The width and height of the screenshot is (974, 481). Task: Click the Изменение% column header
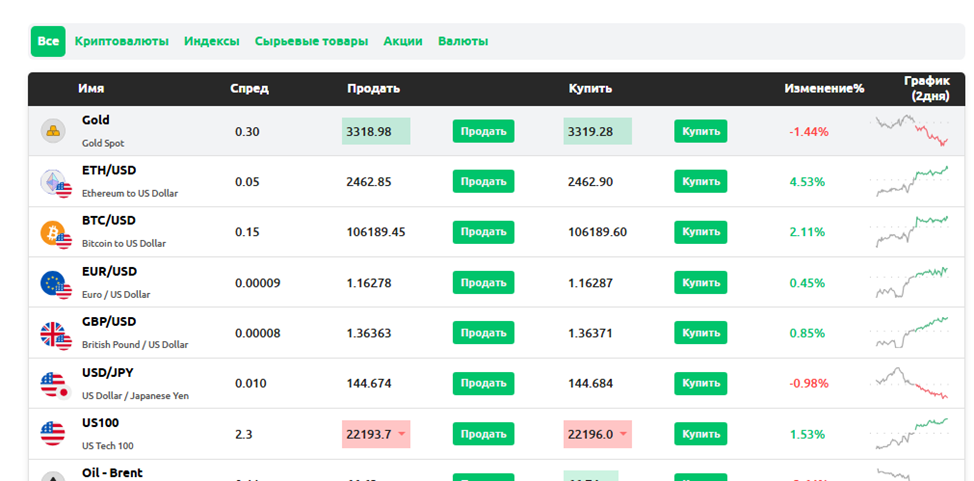pos(824,88)
